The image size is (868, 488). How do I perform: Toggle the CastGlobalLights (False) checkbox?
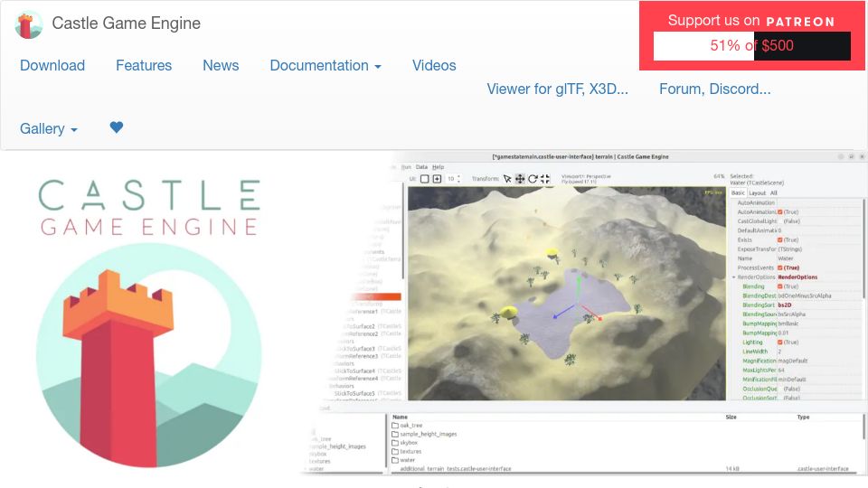[x=780, y=221]
